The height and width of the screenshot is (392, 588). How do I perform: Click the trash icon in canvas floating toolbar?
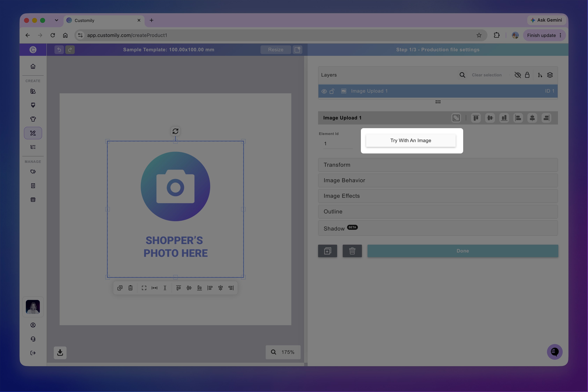pos(130,288)
